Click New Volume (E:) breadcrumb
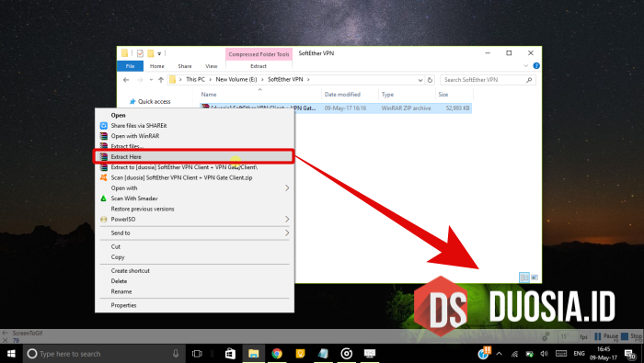 [236, 79]
